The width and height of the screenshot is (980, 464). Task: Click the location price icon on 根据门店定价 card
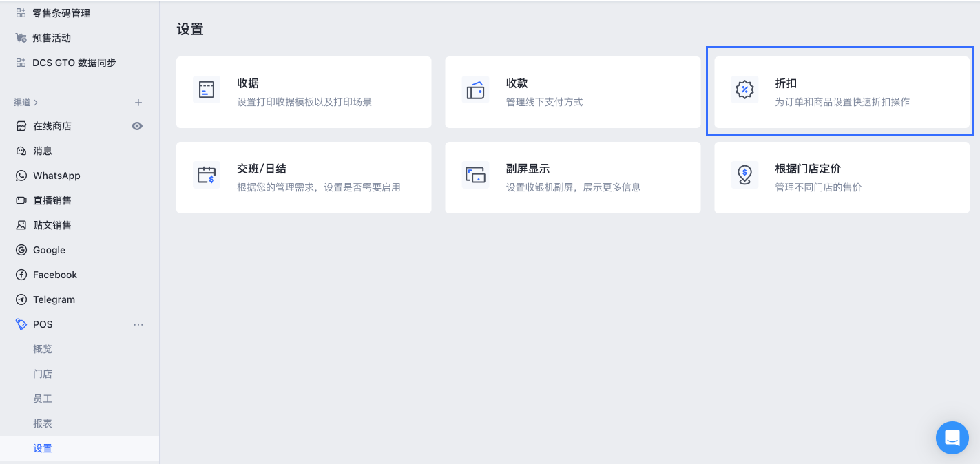[x=744, y=175]
